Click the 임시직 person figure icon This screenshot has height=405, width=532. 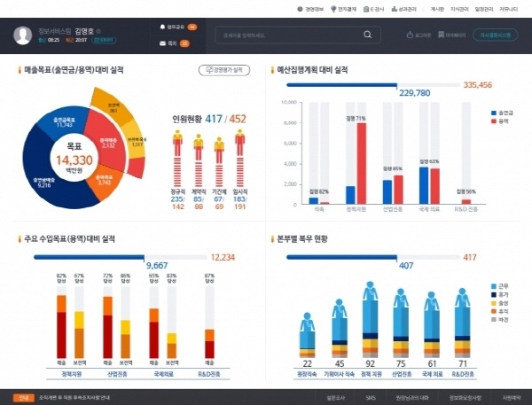point(240,143)
